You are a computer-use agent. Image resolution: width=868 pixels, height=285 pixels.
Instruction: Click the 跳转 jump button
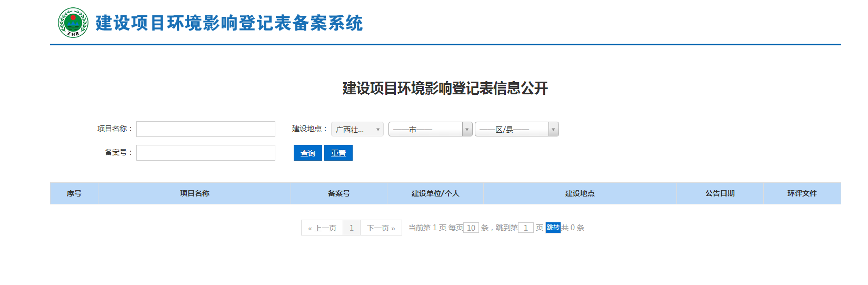(553, 228)
